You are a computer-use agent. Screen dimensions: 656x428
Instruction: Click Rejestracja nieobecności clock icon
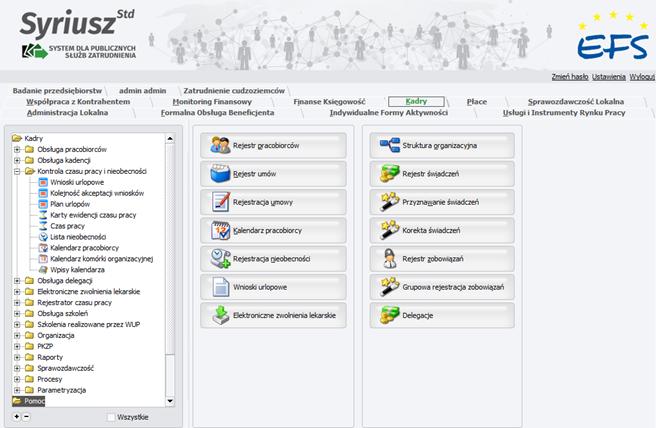pos(220,259)
